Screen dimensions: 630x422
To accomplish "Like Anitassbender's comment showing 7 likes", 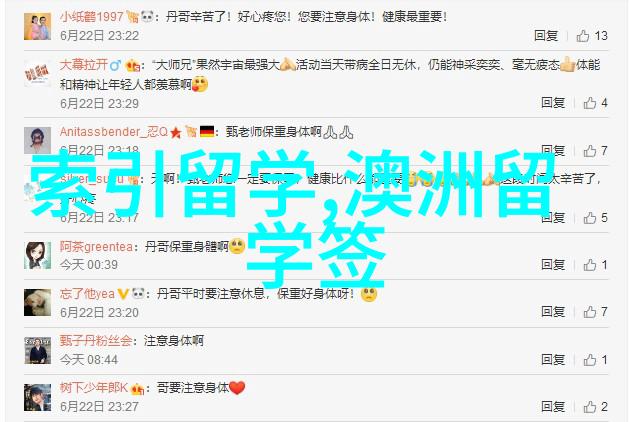I will 589,151.
